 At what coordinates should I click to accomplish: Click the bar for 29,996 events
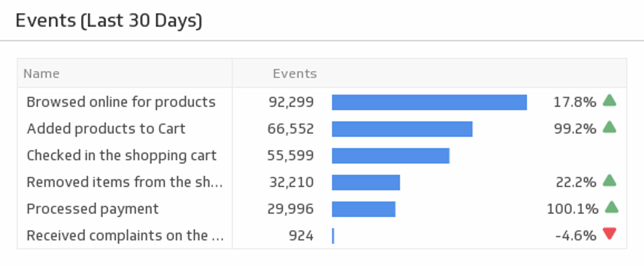click(364, 209)
